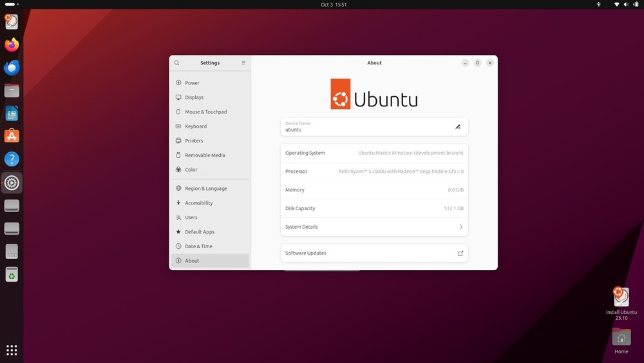Click the Mouse & Touchpad icon

[x=178, y=112]
